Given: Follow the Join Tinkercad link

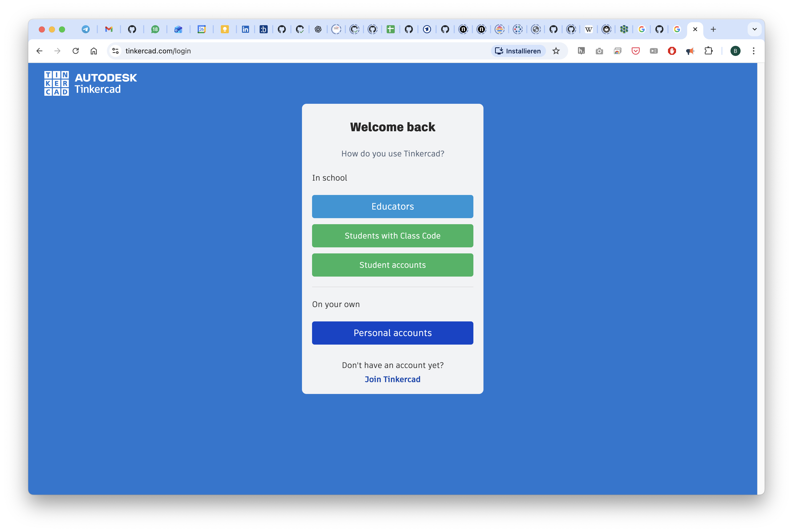Looking at the screenshot, I should pyautogui.click(x=392, y=379).
